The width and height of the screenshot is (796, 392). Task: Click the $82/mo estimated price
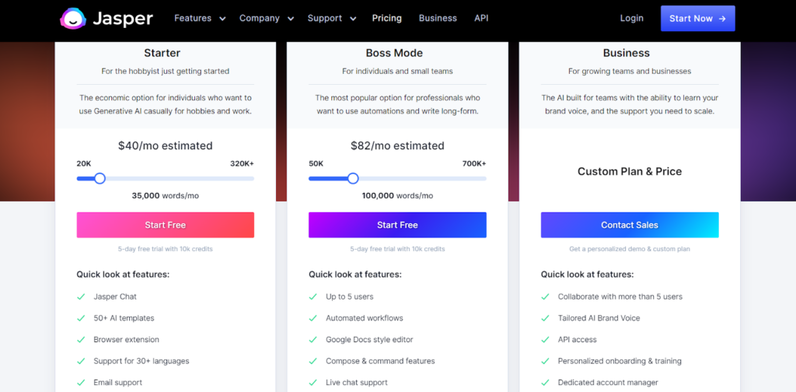tap(397, 146)
